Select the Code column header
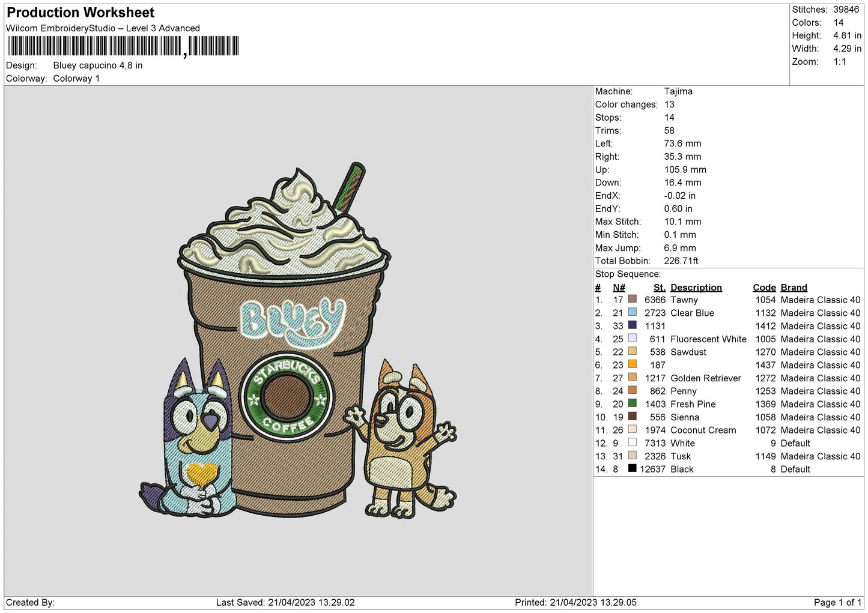Viewport: 868px width, 613px height. (x=764, y=288)
